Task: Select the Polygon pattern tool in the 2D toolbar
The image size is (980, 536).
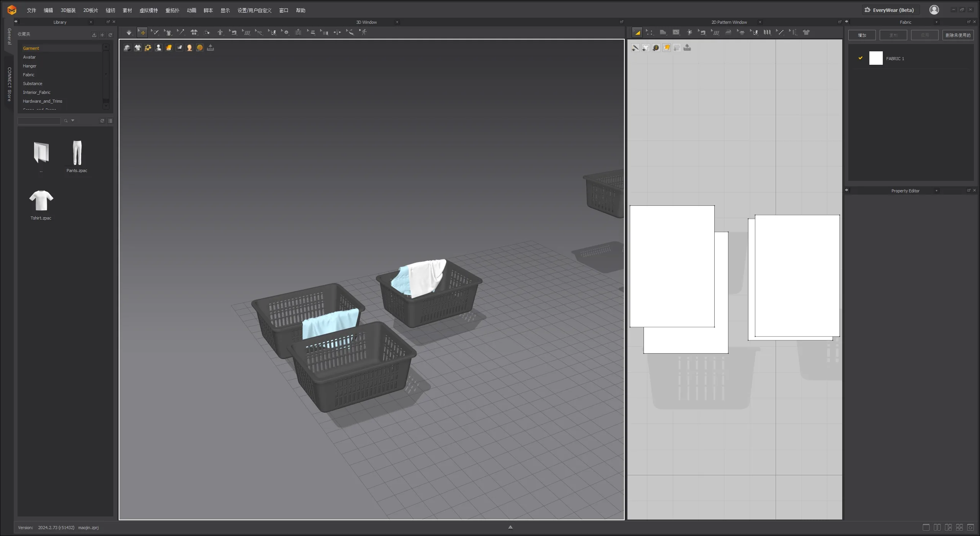Action: click(663, 33)
